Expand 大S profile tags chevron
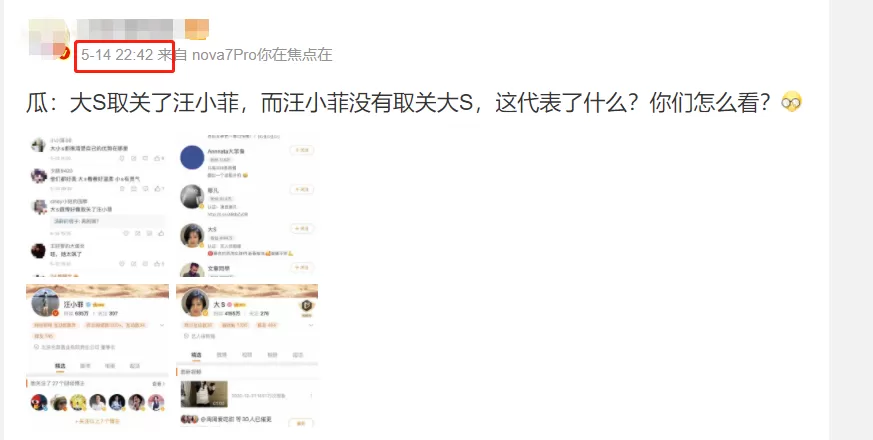 pyautogui.click(x=311, y=325)
